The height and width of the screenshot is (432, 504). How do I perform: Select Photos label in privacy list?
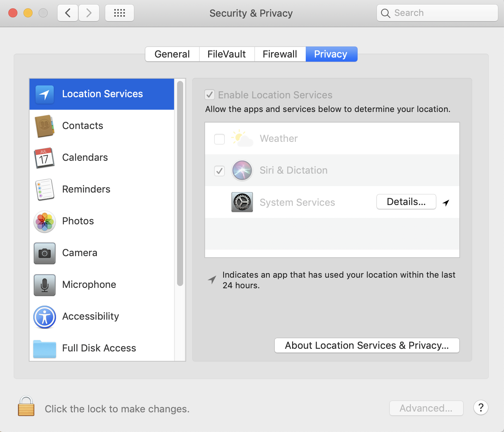pyautogui.click(x=78, y=221)
